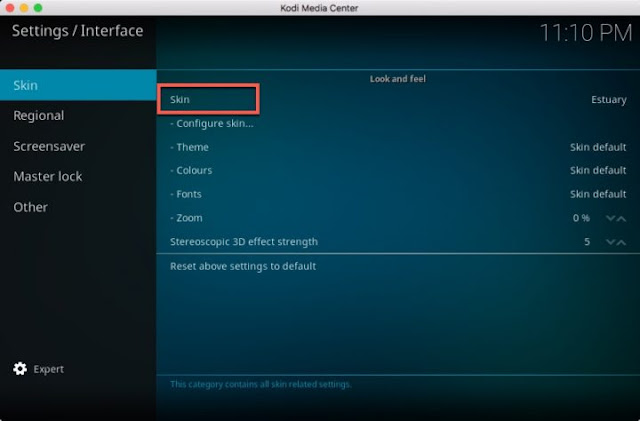
Task: Click the Theme's Skin default value
Action: pyautogui.click(x=598, y=147)
